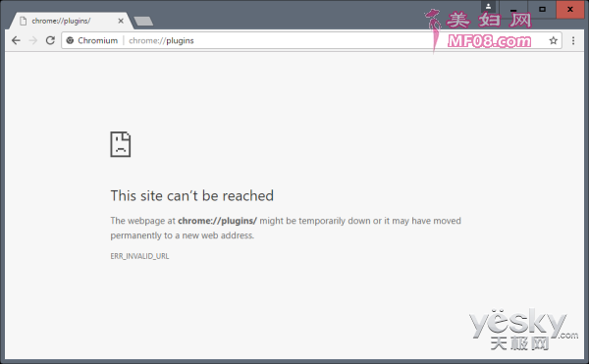Minimize the Chromium window
The height and width of the screenshot is (364, 589).
[513, 9]
